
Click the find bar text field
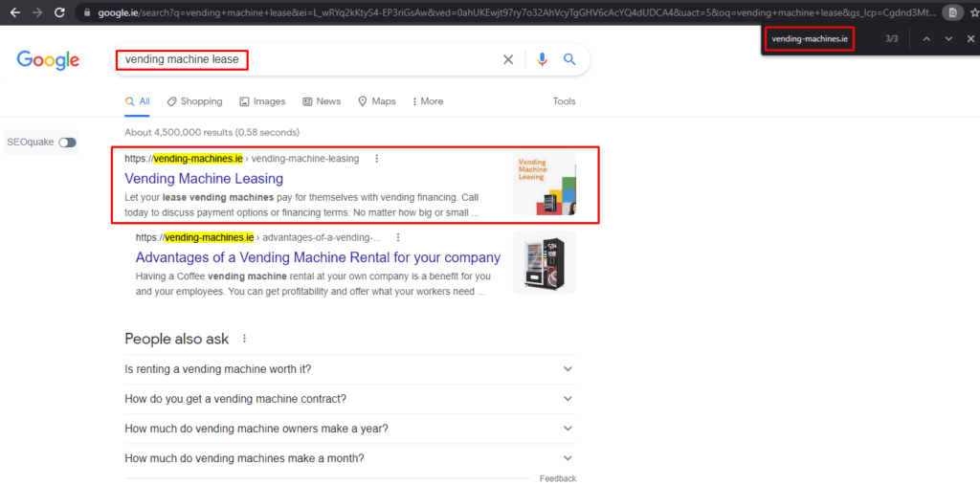click(810, 39)
